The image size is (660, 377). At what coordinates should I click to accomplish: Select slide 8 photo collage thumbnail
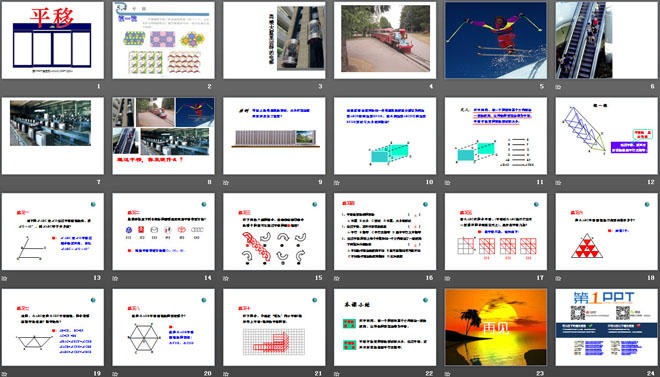[163, 136]
